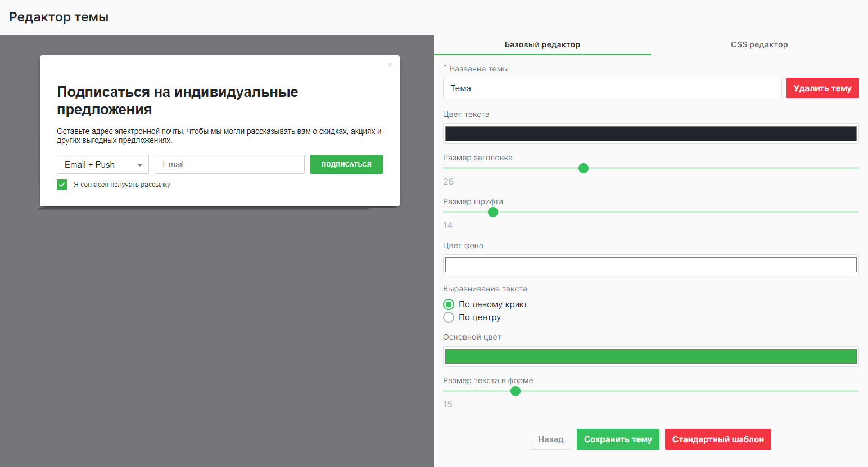Open the green Основной цвет color swatch
The height and width of the screenshot is (467, 868).
(x=650, y=356)
